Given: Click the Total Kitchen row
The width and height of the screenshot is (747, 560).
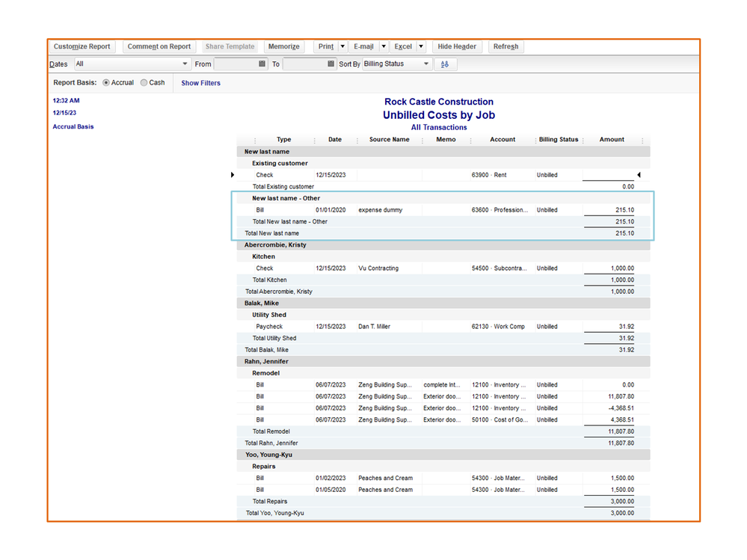Looking at the screenshot, I should click(x=443, y=280).
